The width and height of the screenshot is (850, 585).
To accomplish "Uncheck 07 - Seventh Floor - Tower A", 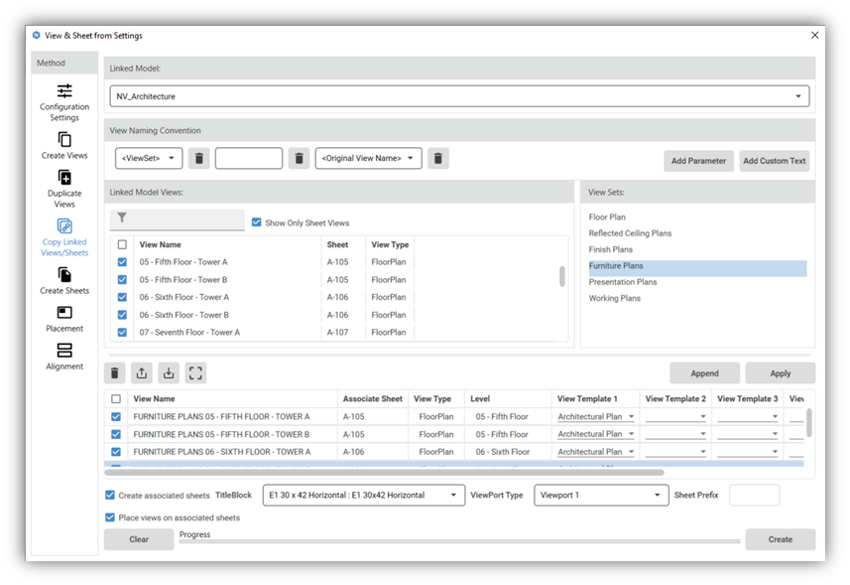I will (x=123, y=332).
